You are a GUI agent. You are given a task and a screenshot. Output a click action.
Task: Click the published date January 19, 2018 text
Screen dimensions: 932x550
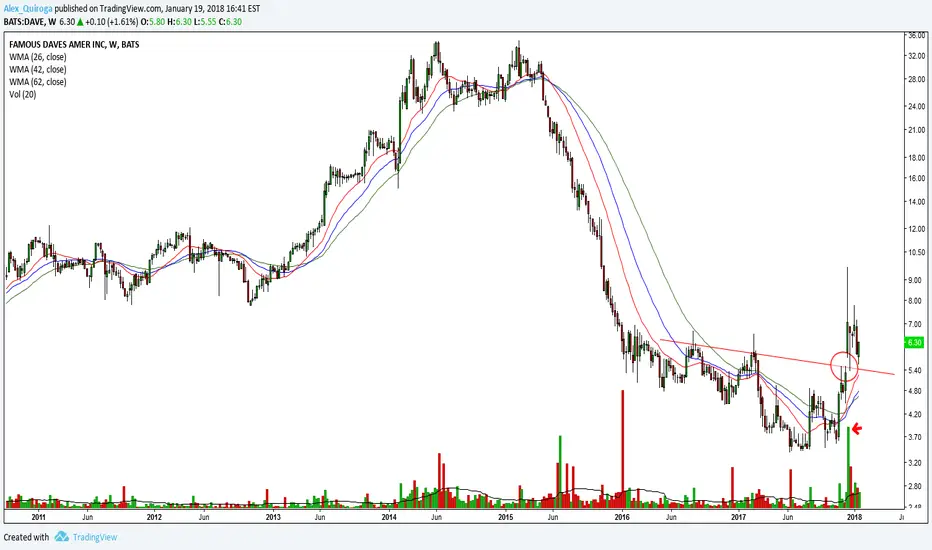pyautogui.click(x=196, y=8)
